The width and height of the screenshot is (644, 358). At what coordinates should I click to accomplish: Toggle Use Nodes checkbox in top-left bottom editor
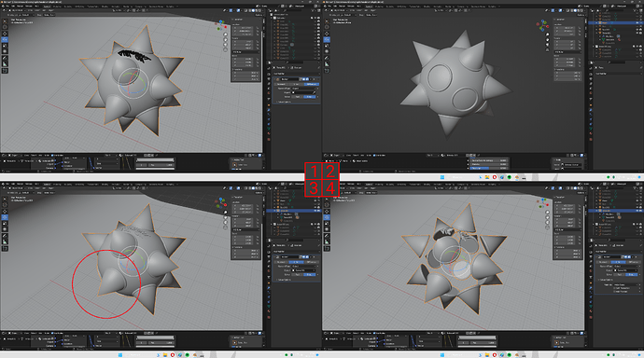pyautogui.click(x=52, y=155)
